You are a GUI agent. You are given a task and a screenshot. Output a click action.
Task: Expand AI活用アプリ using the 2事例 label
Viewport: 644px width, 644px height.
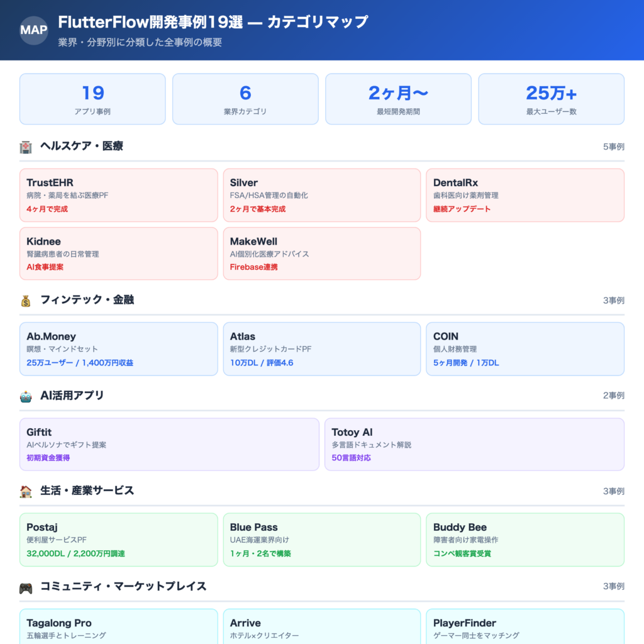click(x=614, y=396)
